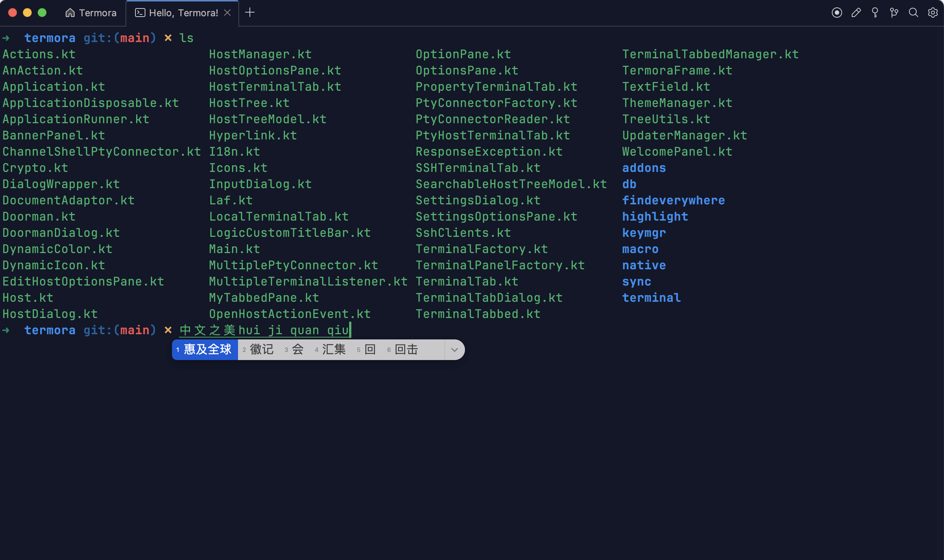Click the keymgr directory name
This screenshot has height=560, width=944.
coord(644,233)
